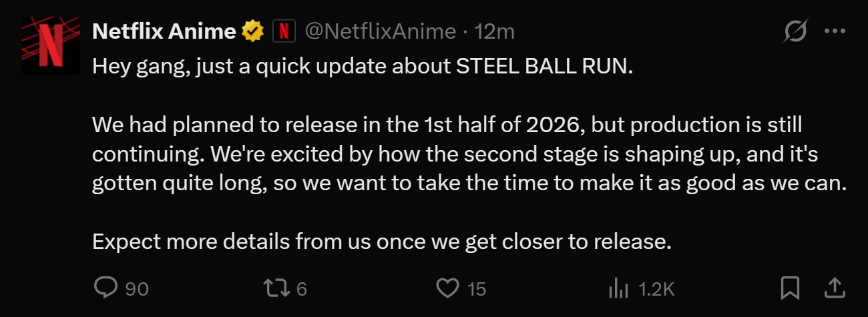868x317 pixels.
Task: Click the small Netflix affiliate badge
Action: point(284,31)
